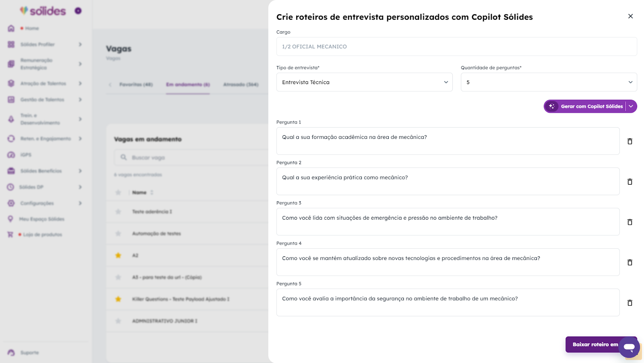Expand the Trein. e Desenvolvimento chevron
Viewport: 644px width, 363px height.
tap(80, 119)
